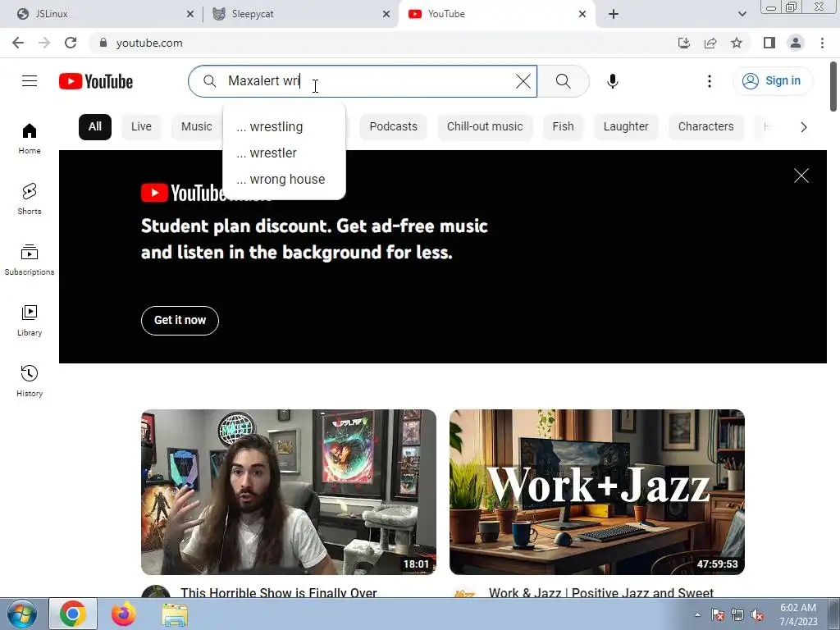The width and height of the screenshot is (840, 630).
Task: Open the YouTube hamburger guide menu
Action: pyautogui.click(x=30, y=81)
